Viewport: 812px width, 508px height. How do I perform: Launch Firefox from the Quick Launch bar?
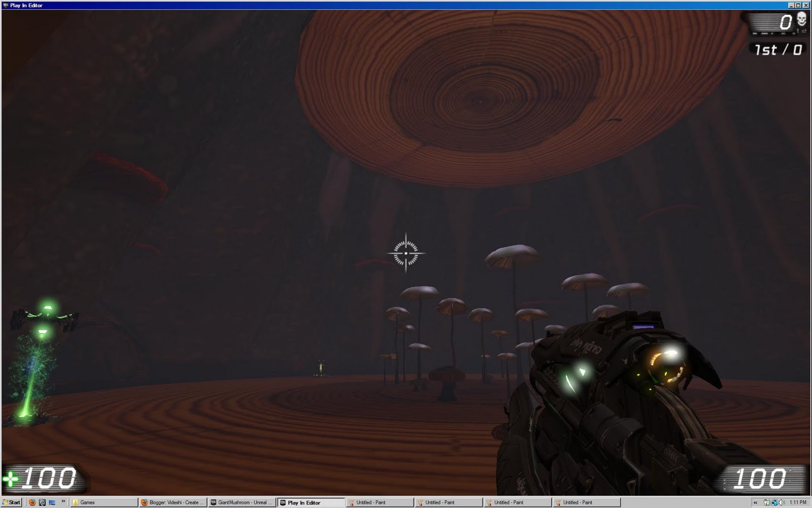pyautogui.click(x=32, y=502)
